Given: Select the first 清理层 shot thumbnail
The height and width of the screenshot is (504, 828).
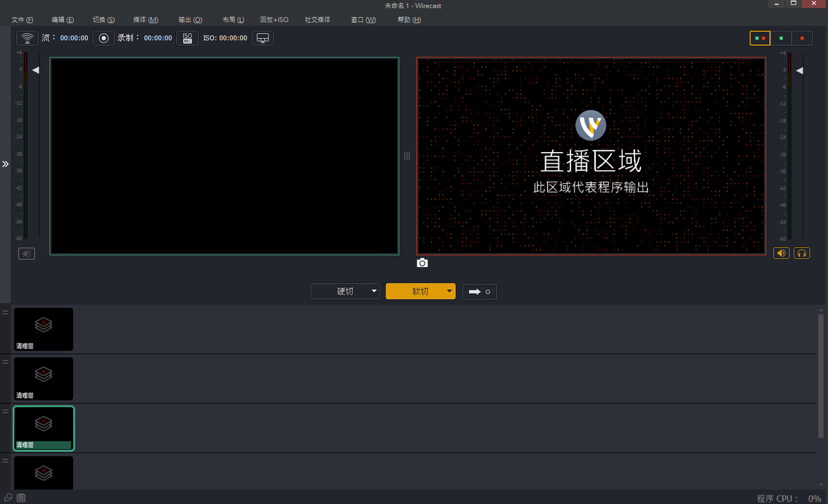Looking at the screenshot, I should (x=43, y=329).
